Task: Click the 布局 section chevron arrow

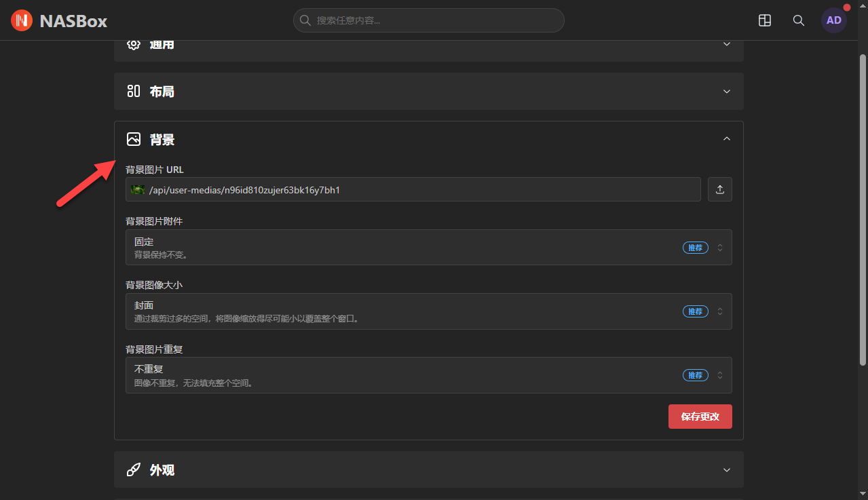Action: [727, 91]
